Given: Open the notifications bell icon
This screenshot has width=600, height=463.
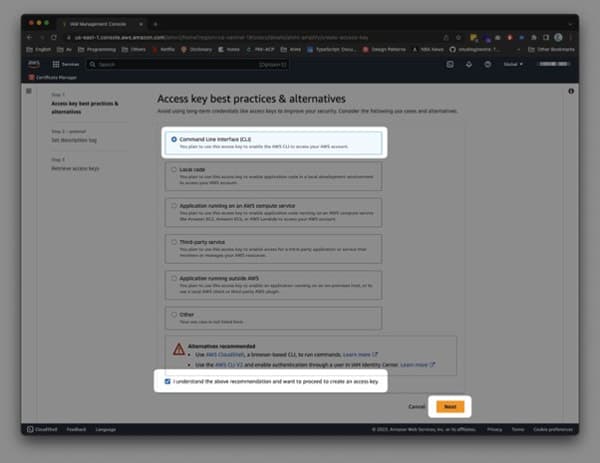Looking at the screenshot, I should click(469, 64).
